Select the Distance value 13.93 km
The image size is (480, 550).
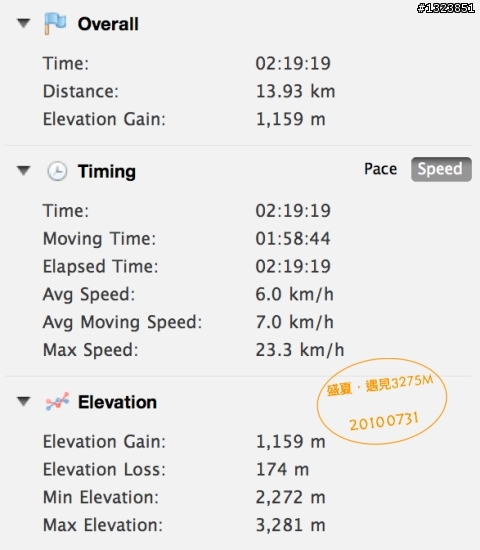coord(295,91)
